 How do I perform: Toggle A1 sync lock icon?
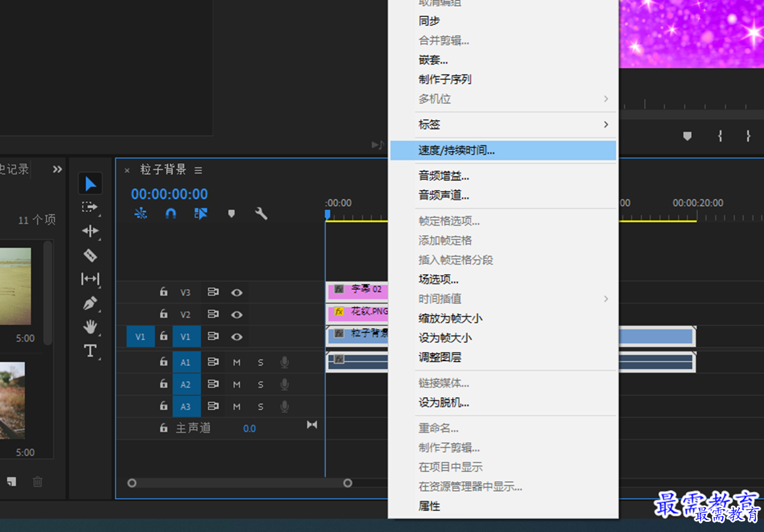[213, 361]
